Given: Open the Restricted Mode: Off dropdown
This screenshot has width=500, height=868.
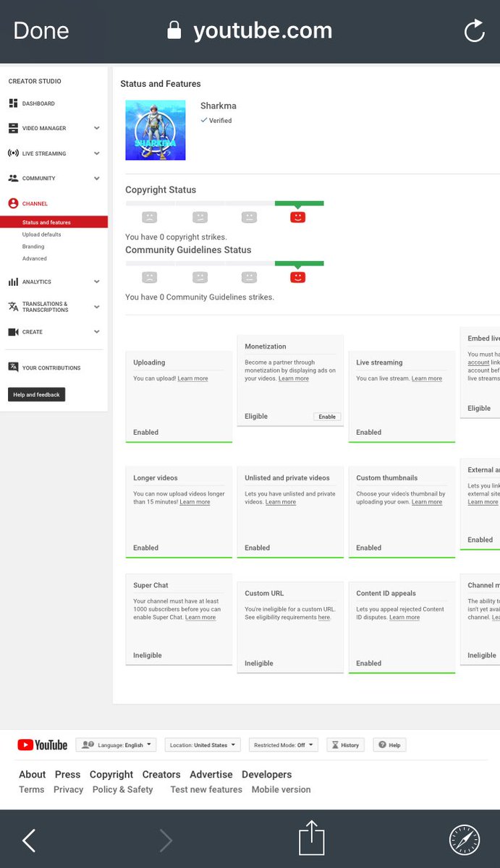Looking at the screenshot, I should pos(284,745).
